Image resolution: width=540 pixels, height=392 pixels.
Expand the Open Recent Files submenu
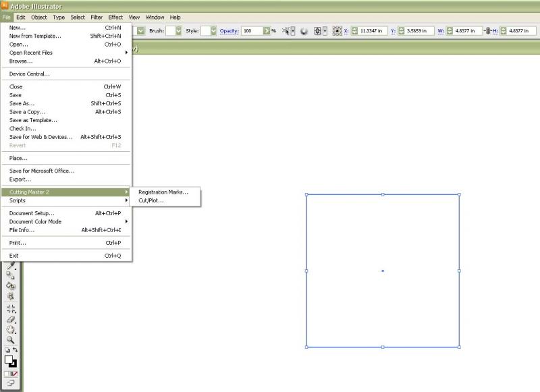coord(65,53)
